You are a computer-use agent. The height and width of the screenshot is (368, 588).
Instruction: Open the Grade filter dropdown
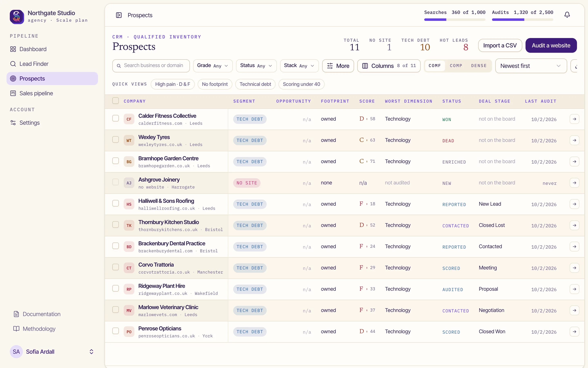click(x=213, y=66)
